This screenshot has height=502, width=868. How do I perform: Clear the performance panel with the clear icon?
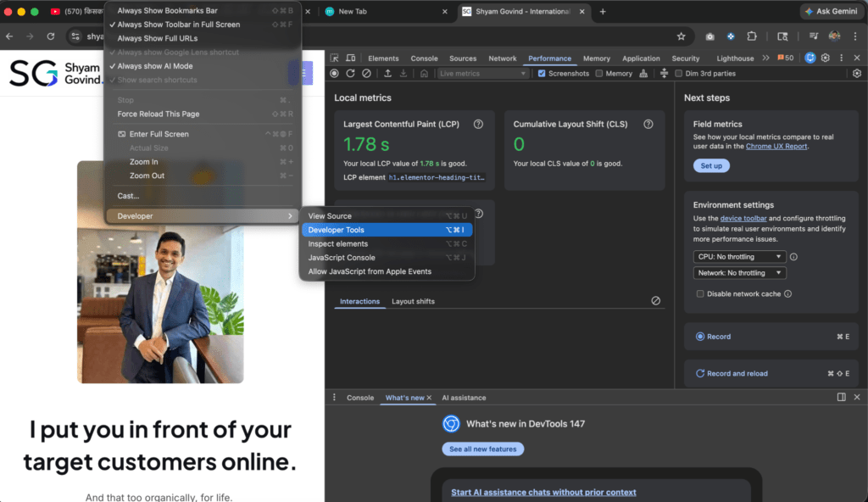coord(366,73)
